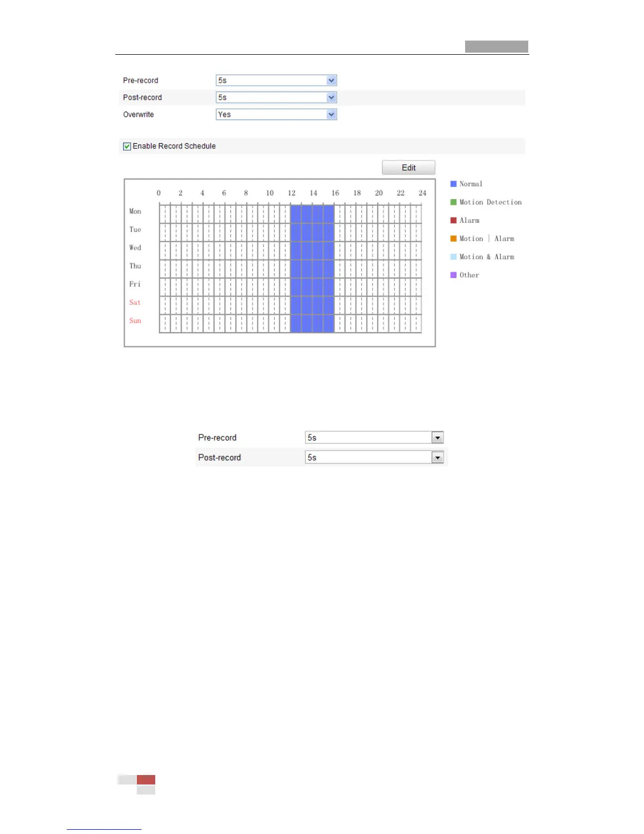Select the Sat row label in schedule
644x834 pixels.
(x=135, y=302)
